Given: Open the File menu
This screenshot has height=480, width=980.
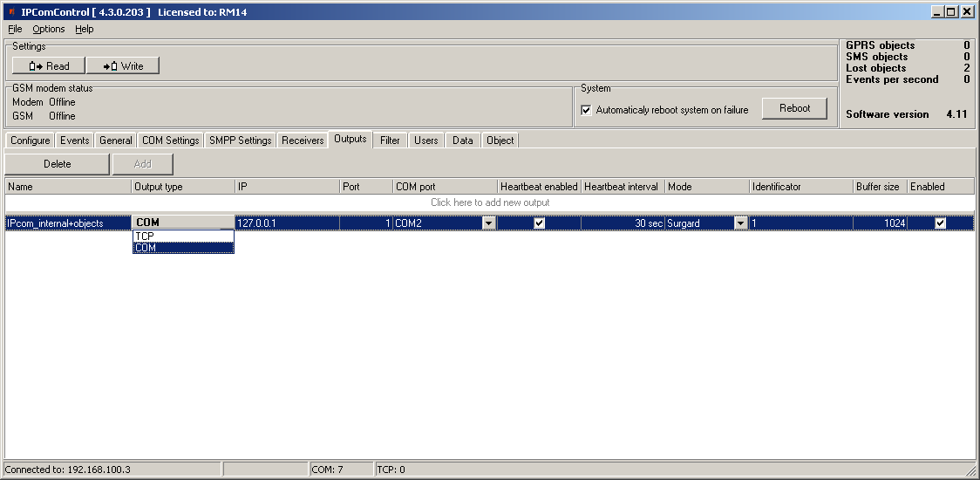Looking at the screenshot, I should click(x=15, y=29).
